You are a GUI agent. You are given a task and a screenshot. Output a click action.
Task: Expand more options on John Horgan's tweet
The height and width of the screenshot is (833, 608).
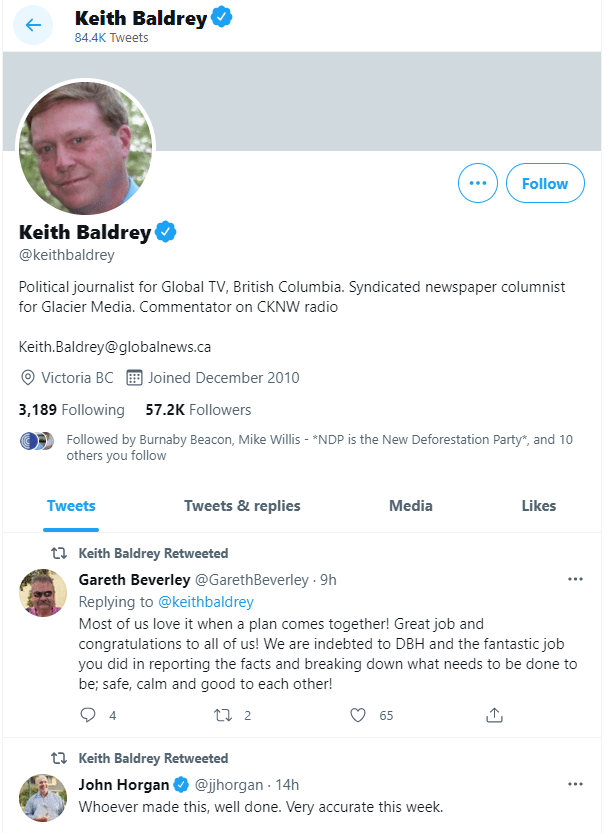575,784
